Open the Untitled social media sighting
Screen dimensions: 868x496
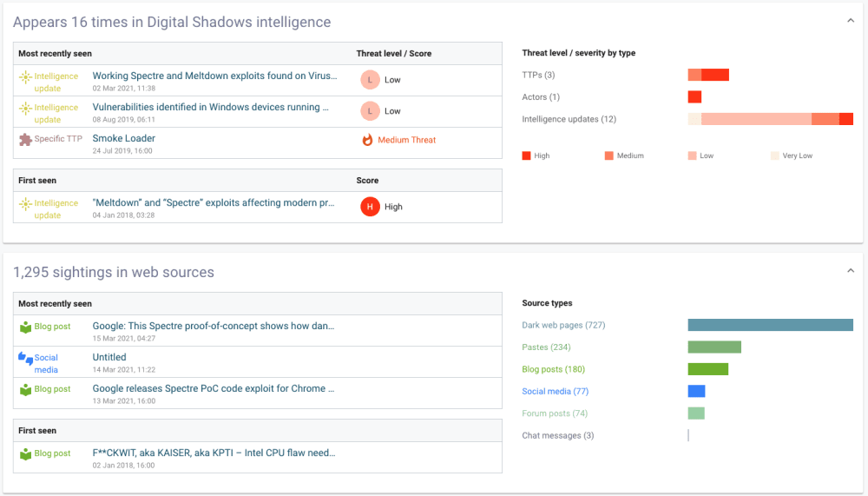(x=109, y=357)
